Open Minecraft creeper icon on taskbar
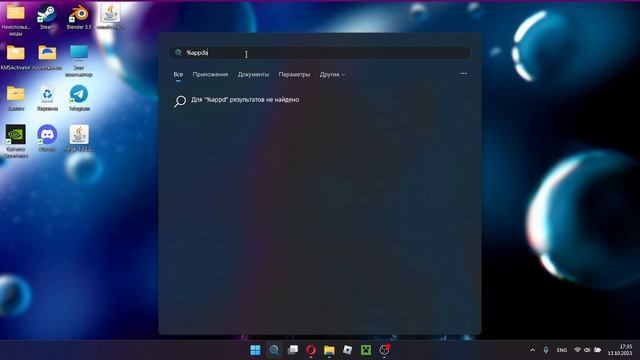The width and height of the screenshot is (640, 360). [x=366, y=350]
